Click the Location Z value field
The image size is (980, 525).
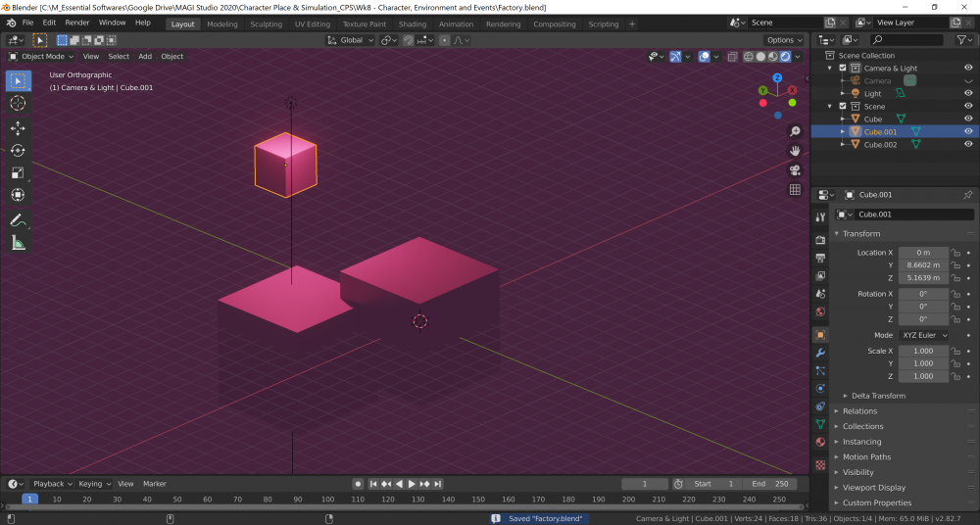pos(923,277)
